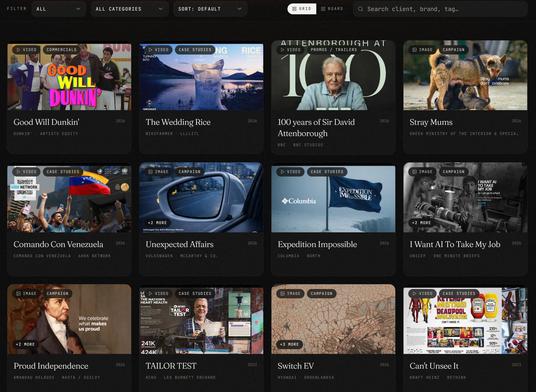Click the Video tag on TAILOR TEST card
This screenshot has height=392, width=536.
(158, 294)
